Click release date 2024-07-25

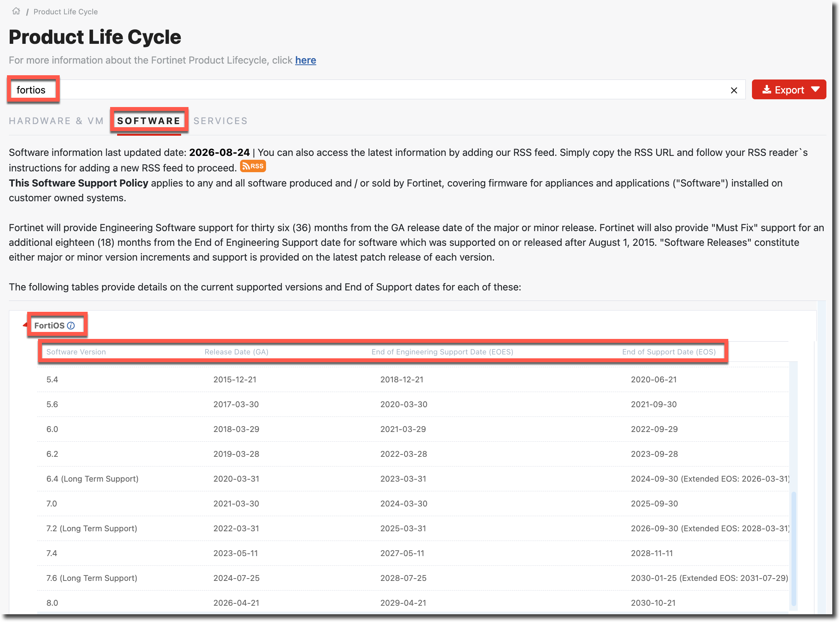pyautogui.click(x=236, y=578)
